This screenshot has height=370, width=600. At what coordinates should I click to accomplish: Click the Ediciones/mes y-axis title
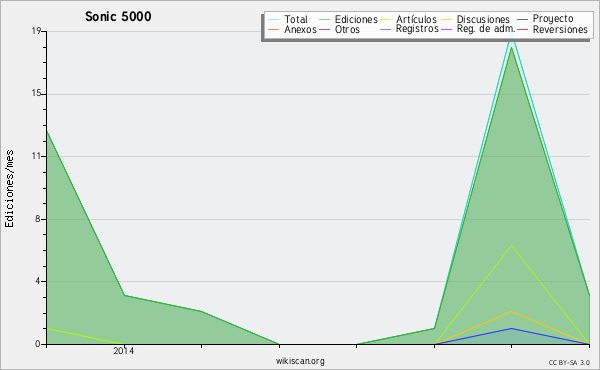click(9, 189)
